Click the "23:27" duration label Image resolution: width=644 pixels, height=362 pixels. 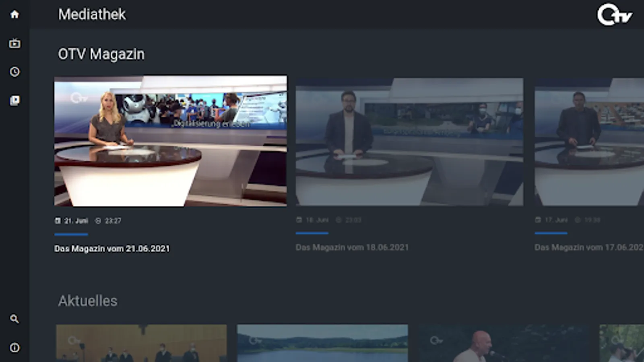click(113, 220)
